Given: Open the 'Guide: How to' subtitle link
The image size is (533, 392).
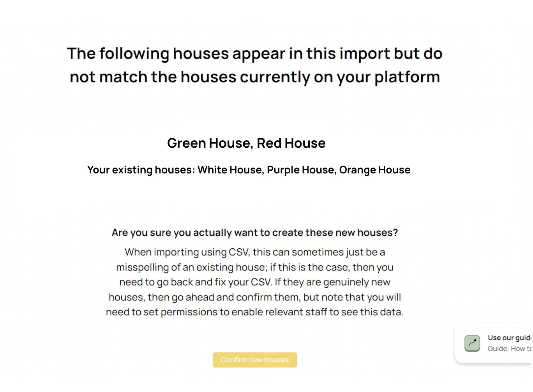Looking at the screenshot, I should click(x=510, y=348).
